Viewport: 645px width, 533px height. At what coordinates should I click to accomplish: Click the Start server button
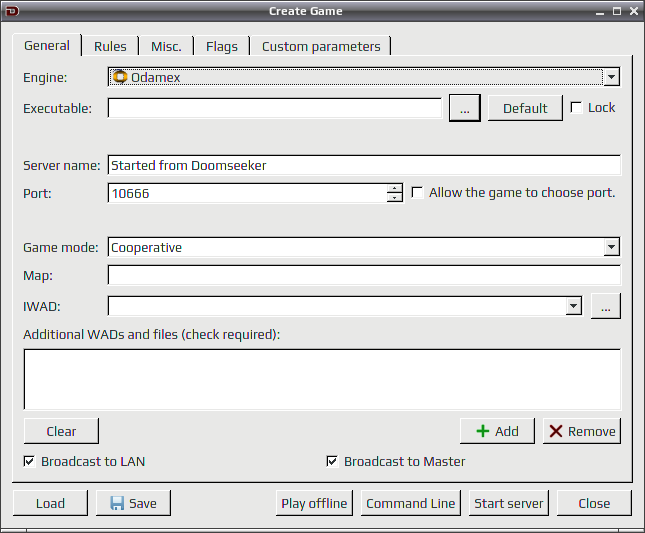pyautogui.click(x=508, y=503)
